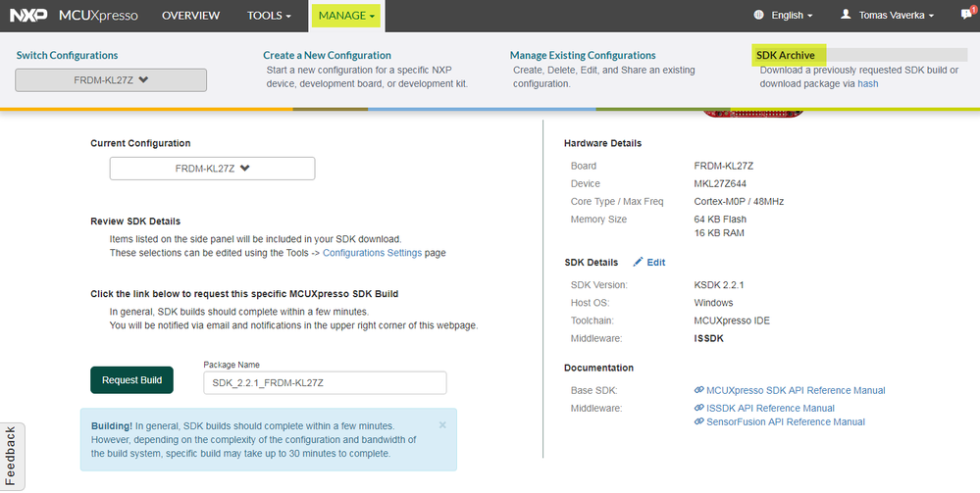Open the Tools menu
Image resolution: width=980 pixels, height=493 pixels.
269,16
